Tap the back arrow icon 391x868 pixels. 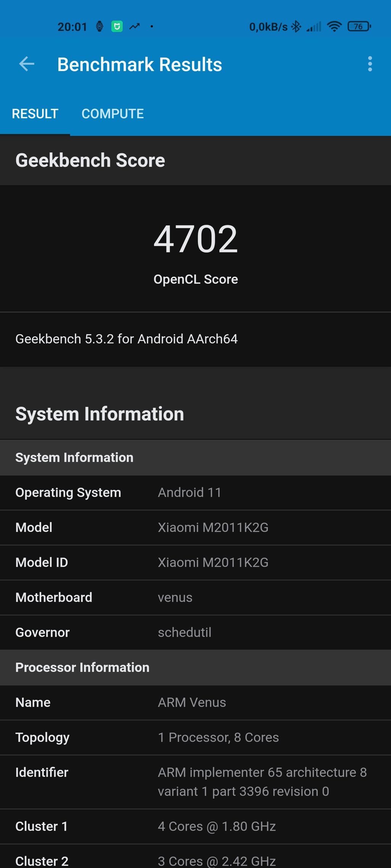tap(27, 64)
